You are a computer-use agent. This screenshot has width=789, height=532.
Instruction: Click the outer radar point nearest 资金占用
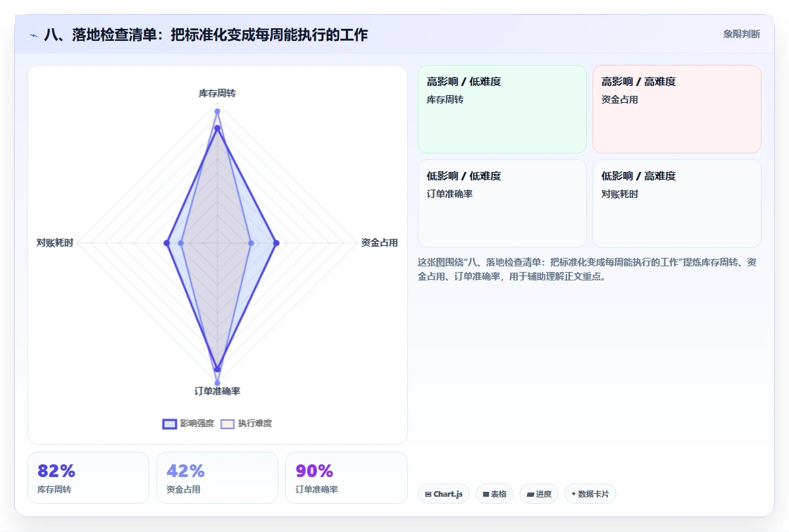click(x=275, y=243)
